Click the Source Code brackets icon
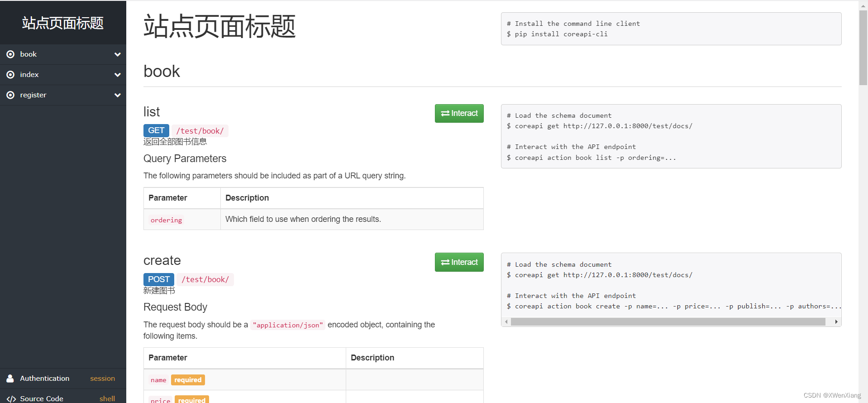Image resolution: width=868 pixels, height=403 pixels. 11,398
